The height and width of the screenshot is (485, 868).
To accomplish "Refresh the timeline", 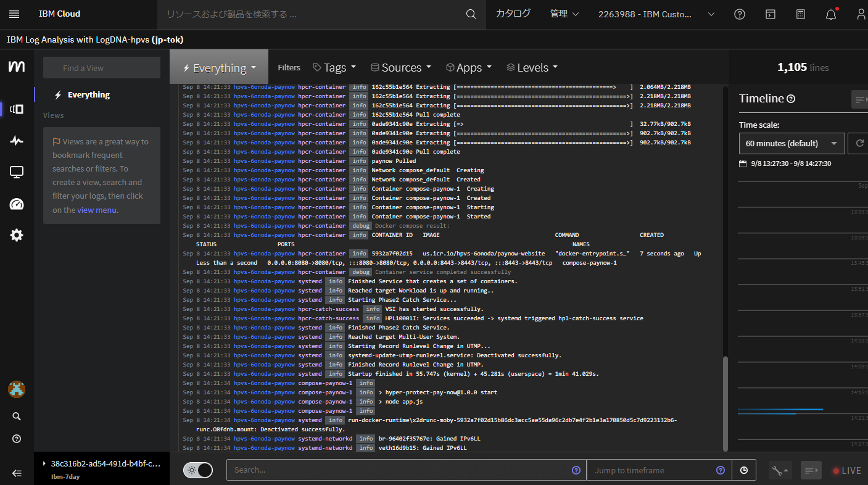I will [858, 143].
